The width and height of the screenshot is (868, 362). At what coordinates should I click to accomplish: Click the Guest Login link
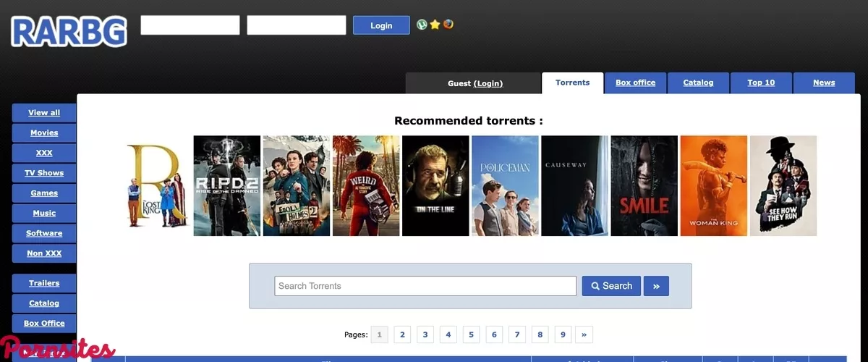tap(488, 83)
